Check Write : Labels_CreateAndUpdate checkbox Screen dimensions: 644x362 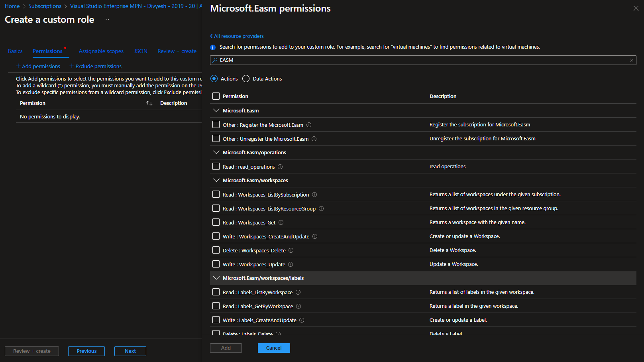click(216, 320)
